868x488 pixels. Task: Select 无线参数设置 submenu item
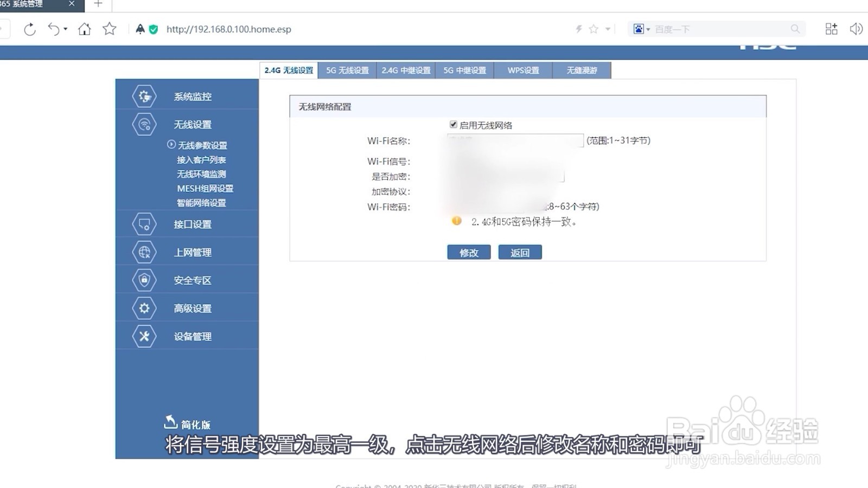tap(202, 145)
